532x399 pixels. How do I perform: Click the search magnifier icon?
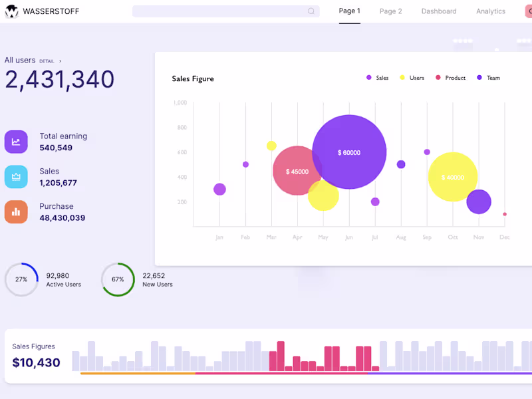click(311, 11)
